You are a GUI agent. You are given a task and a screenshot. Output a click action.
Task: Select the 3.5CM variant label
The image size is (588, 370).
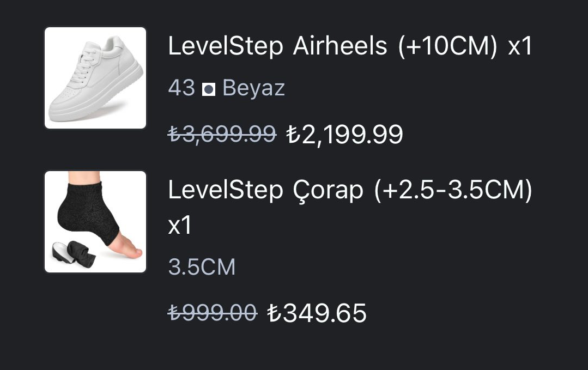click(x=202, y=267)
